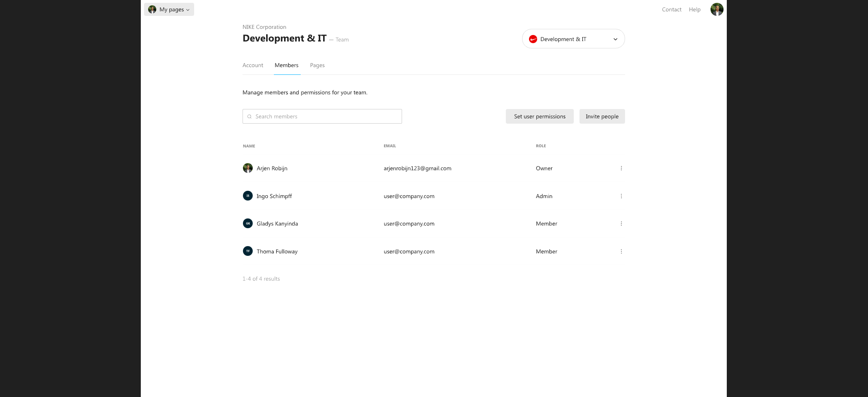Click Ingo Schimpff's IS initials avatar
The image size is (868, 397).
248,196
